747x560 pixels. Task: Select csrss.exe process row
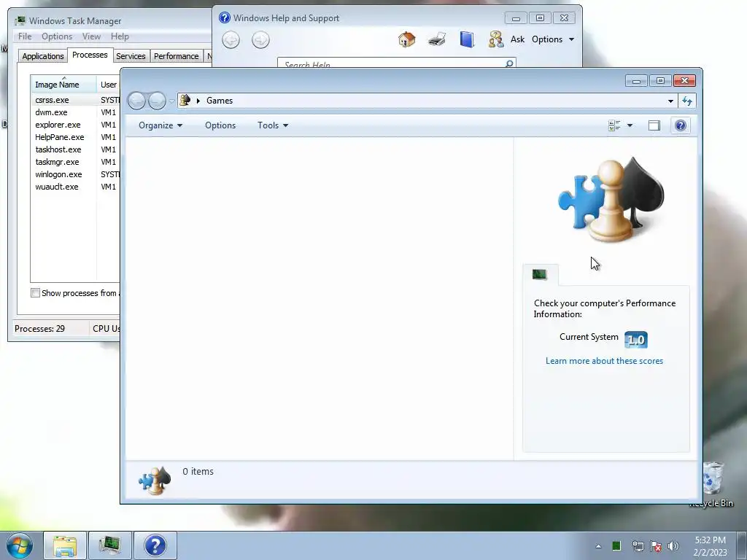75,100
